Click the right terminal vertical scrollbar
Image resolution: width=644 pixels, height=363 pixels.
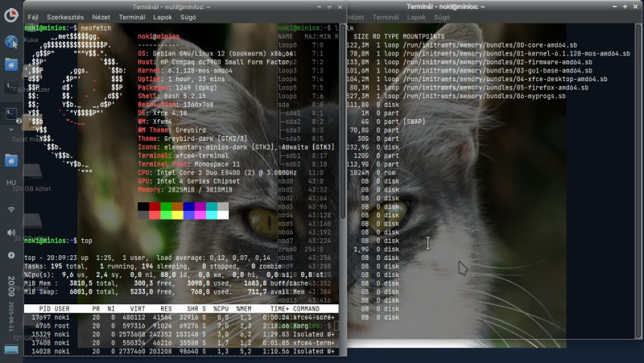coord(639,180)
